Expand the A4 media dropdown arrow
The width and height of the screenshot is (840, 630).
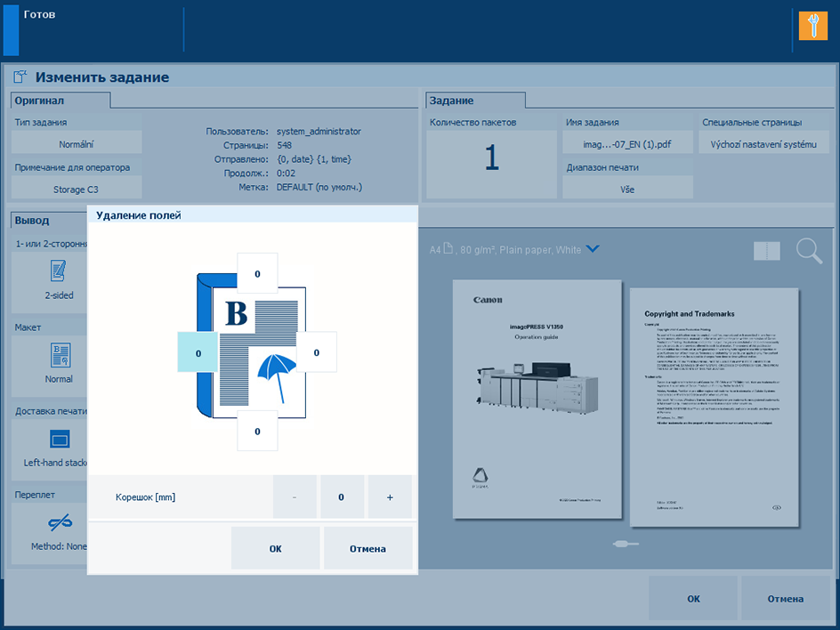tap(593, 248)
